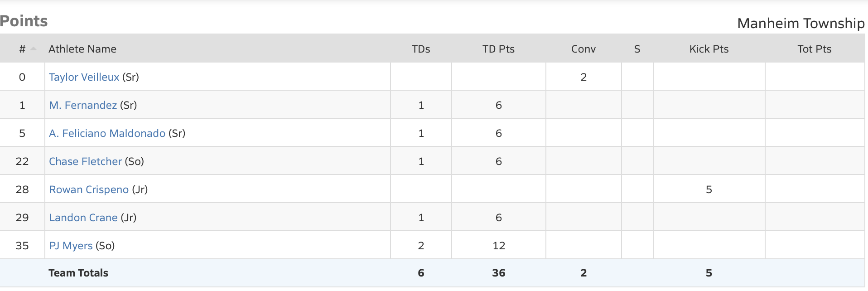The height and width of the screenshot is (291, 868).
Task: Sort by Tot Pts column header
Action: pyautogui.click(x=814, y=49)
